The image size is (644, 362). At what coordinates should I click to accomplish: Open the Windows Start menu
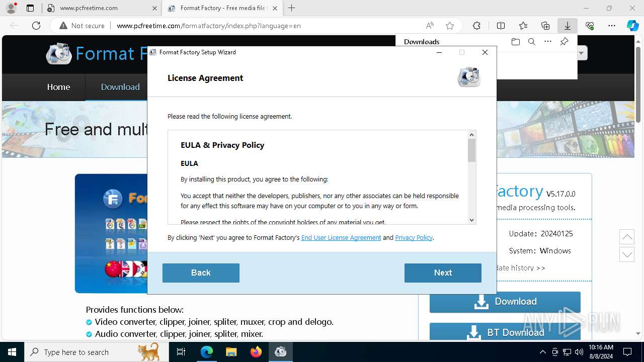click(x=12, y=352)
